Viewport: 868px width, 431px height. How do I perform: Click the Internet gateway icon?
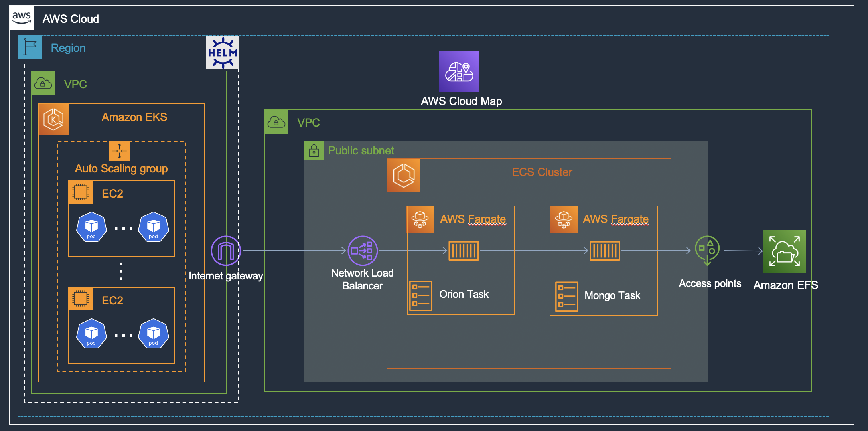click(x=226, y=251)
